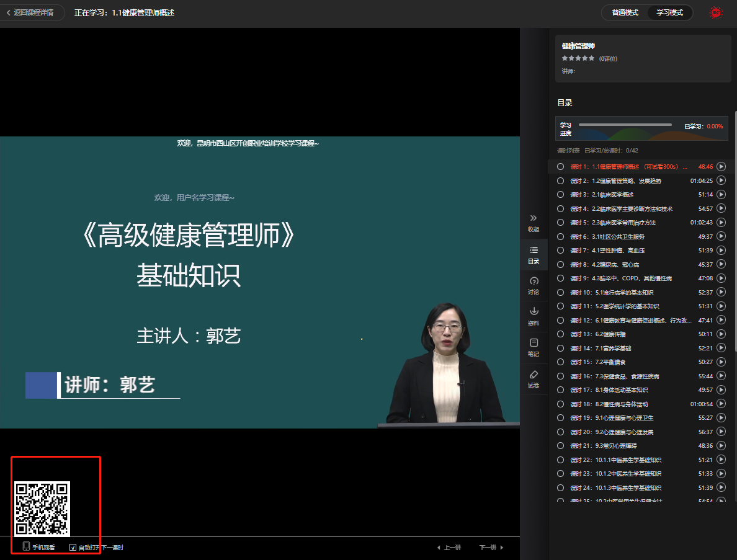Go to next lesson with 下一讲
This screenshot has height=560, width=737.
pyautogui.click(x=491, y=548)
